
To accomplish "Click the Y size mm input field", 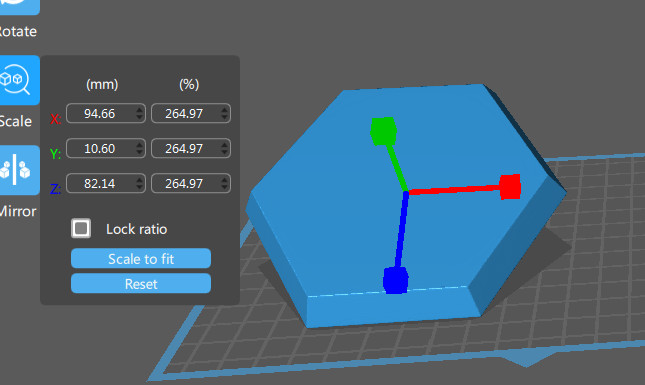I will tap(106, 148).
